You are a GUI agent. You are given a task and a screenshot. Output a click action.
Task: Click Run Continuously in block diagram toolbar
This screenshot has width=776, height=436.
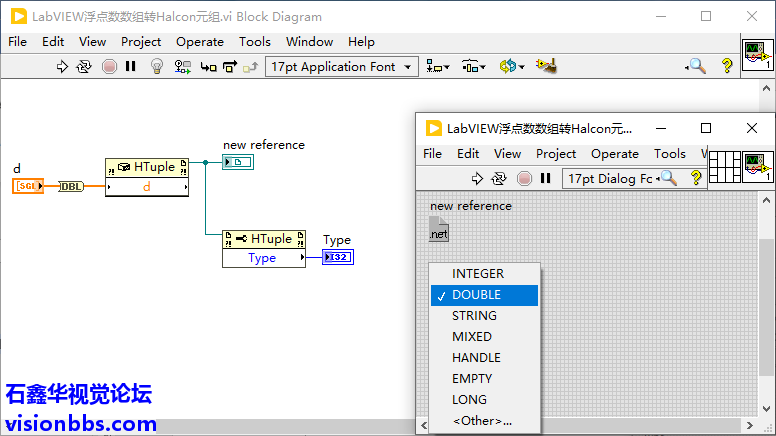pos(84,67)
